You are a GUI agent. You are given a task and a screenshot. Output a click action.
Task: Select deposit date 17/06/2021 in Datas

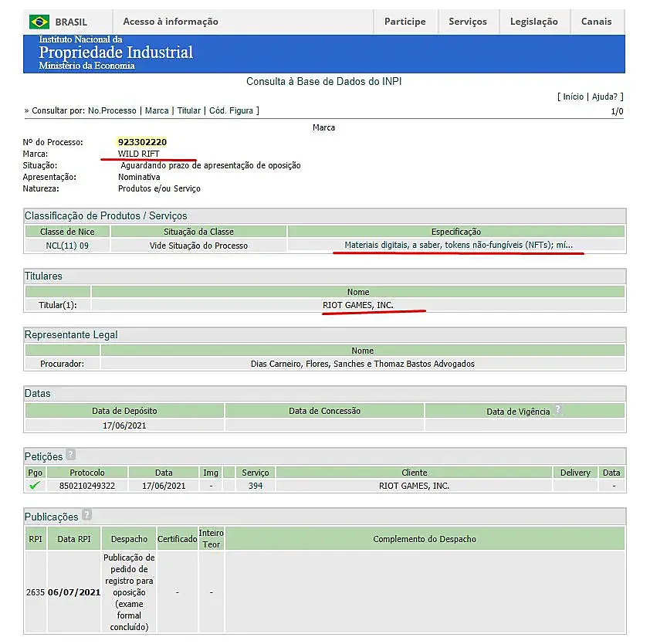[x=124, y=425]
